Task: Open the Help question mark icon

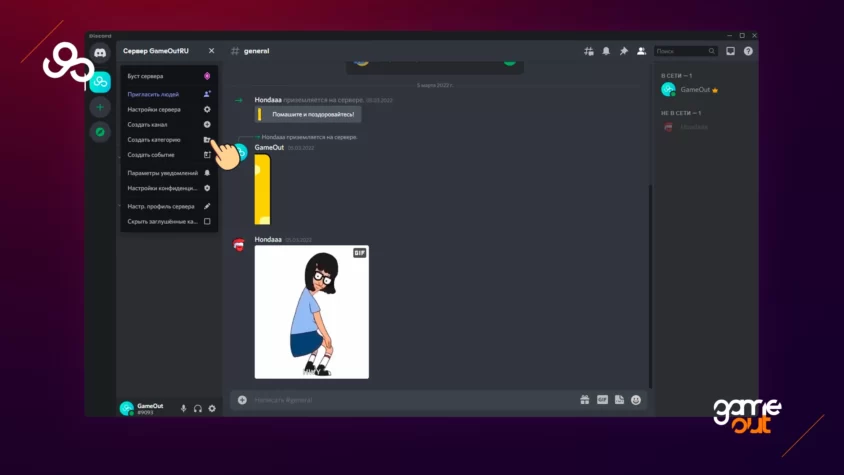Action: [748, 51]
